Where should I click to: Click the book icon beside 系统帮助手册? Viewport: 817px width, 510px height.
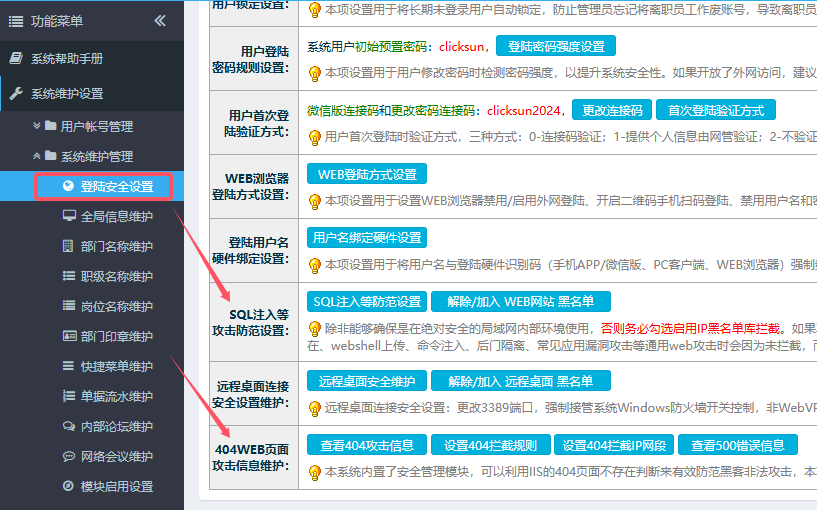(x=15, y=59)
